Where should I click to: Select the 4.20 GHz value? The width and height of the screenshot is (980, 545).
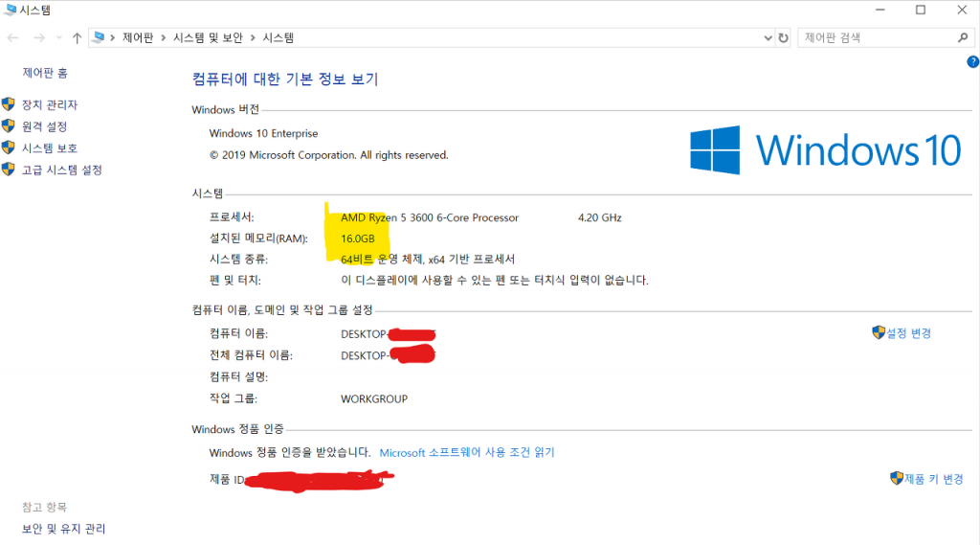tap(600, 217)
